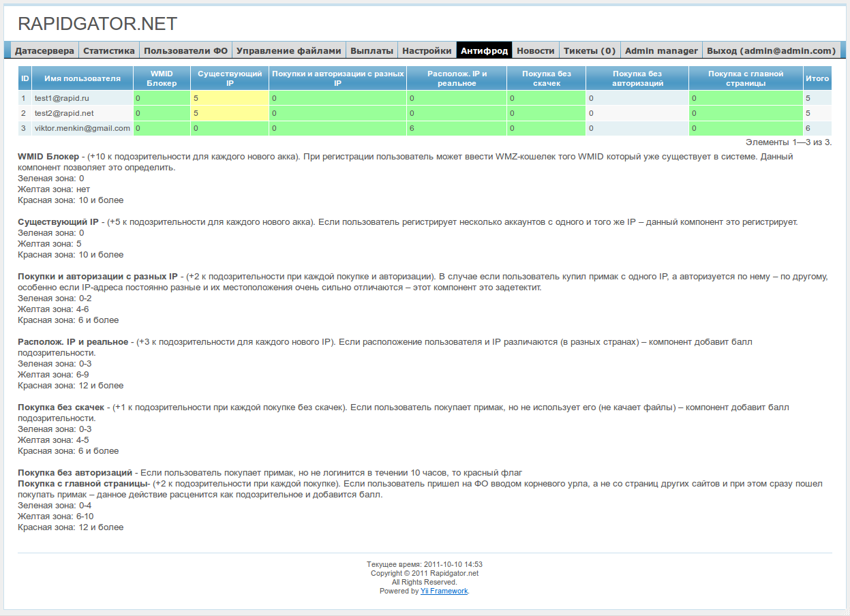
Task: Click Итого value 6 in viktor.menkin row
Action: pyautogui.click(x=817, y=128)
